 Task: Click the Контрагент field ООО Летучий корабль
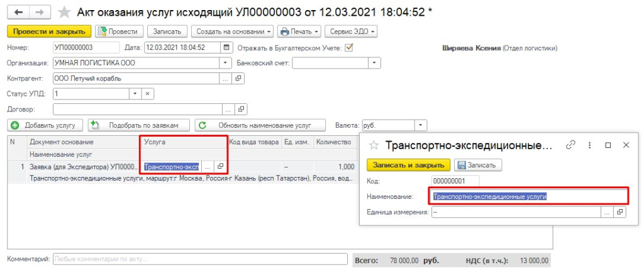pos(136,79)
